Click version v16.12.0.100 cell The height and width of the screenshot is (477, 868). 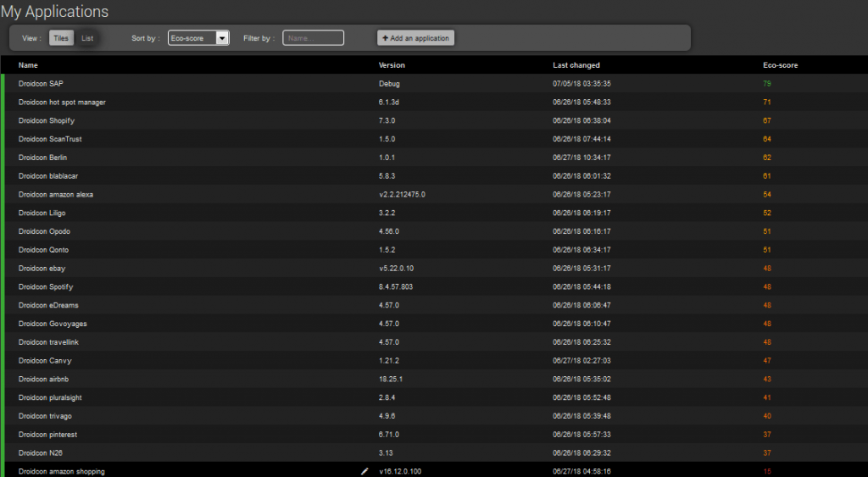pyautogui.click(x=400, y=471)
